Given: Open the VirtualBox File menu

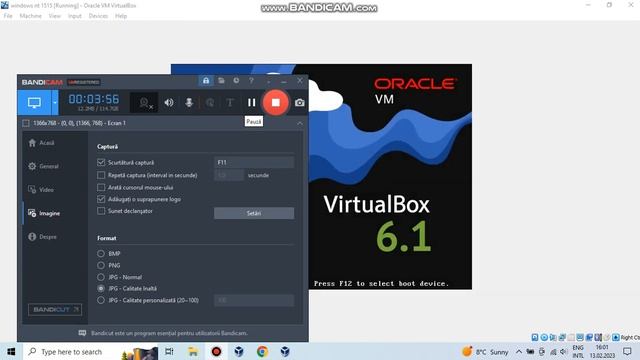Looking at the screenshot, I should click(x=8, y=16).
